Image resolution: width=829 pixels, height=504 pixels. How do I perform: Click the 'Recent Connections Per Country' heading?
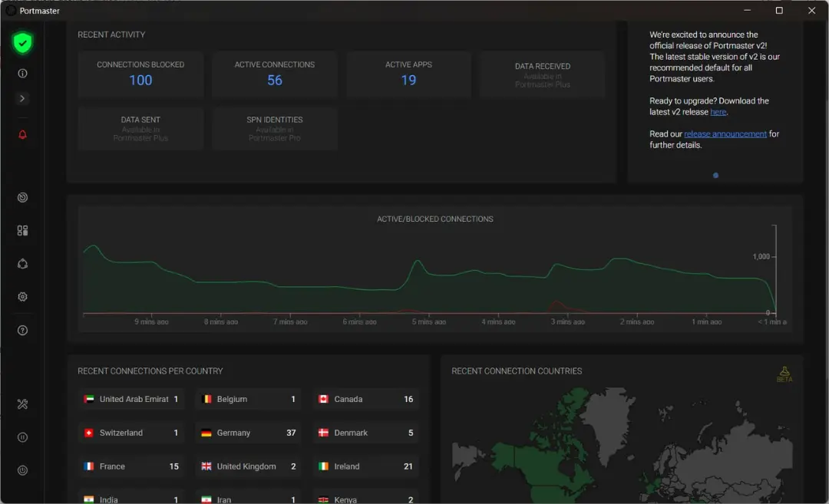tap(150, 371)
